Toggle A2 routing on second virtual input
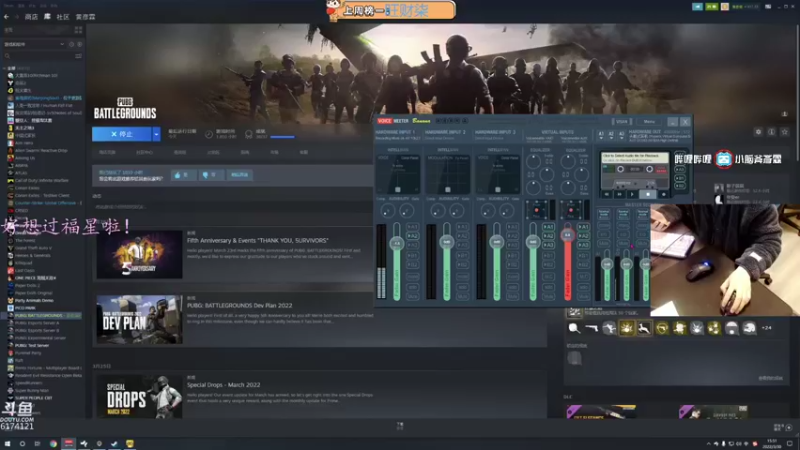Screen dimensions: 800x450 [x=583, y=236]
